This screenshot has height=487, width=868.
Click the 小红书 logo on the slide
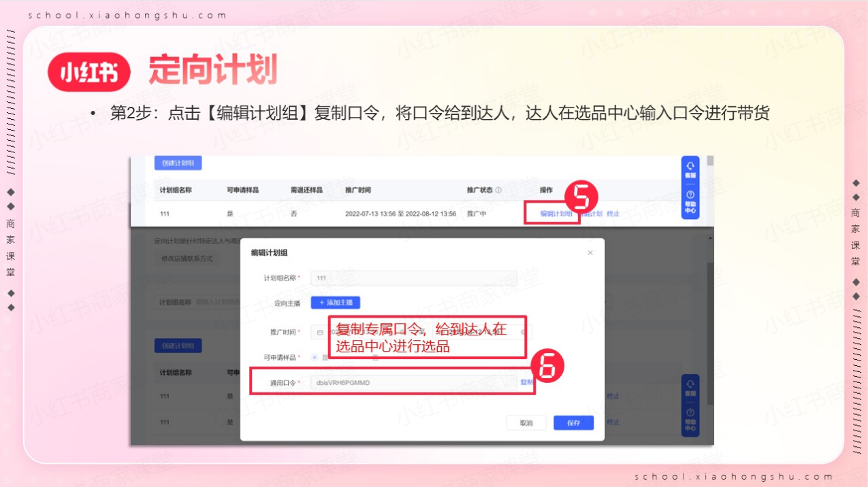(x=89, y=72)
